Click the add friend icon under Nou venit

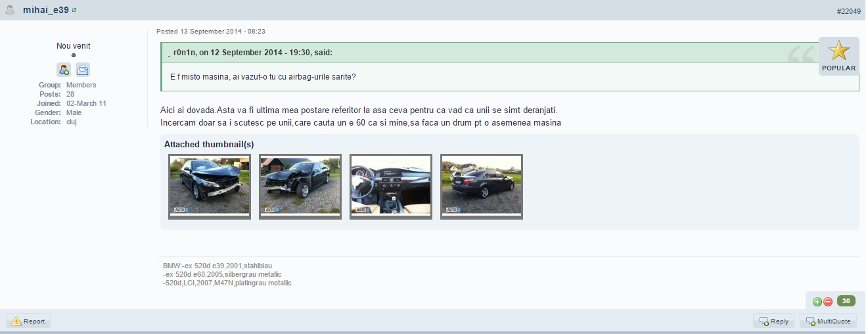(64, 70)
